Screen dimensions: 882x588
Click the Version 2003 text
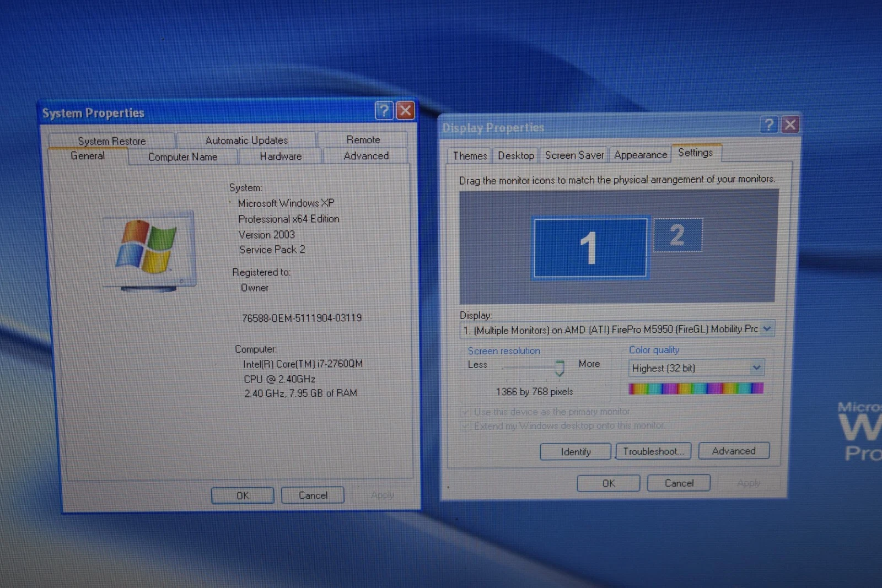267,235
